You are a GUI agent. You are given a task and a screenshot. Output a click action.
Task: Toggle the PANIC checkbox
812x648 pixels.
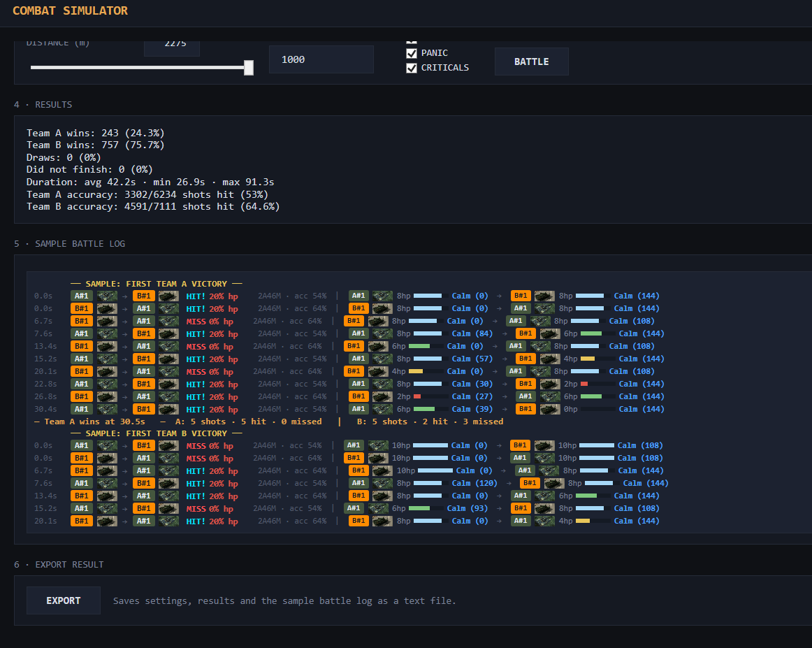click(x=412, y=53)
